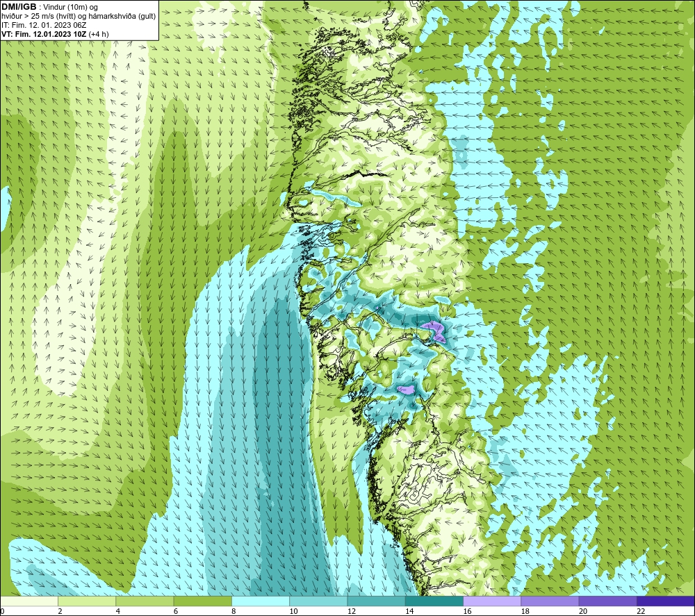Click the 16–18 m/s lavender legend swatch
The width and height of the screenshot is (695, 616).
[492, 601]
